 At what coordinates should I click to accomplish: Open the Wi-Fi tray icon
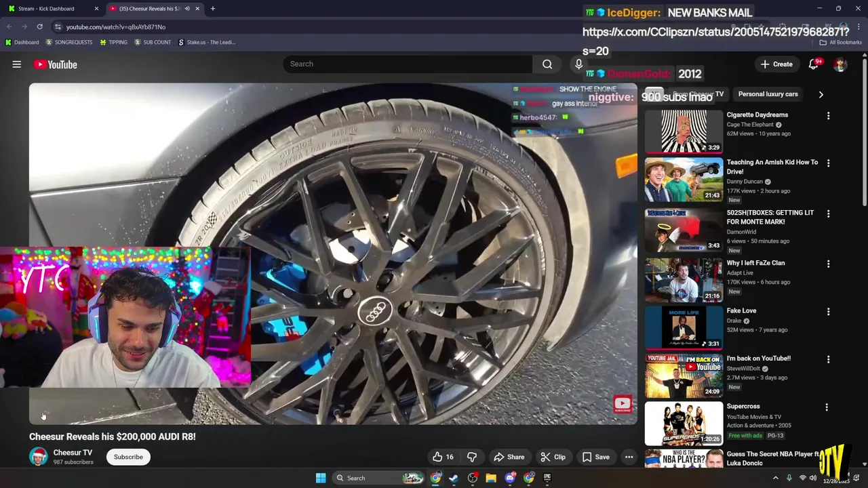802,478
